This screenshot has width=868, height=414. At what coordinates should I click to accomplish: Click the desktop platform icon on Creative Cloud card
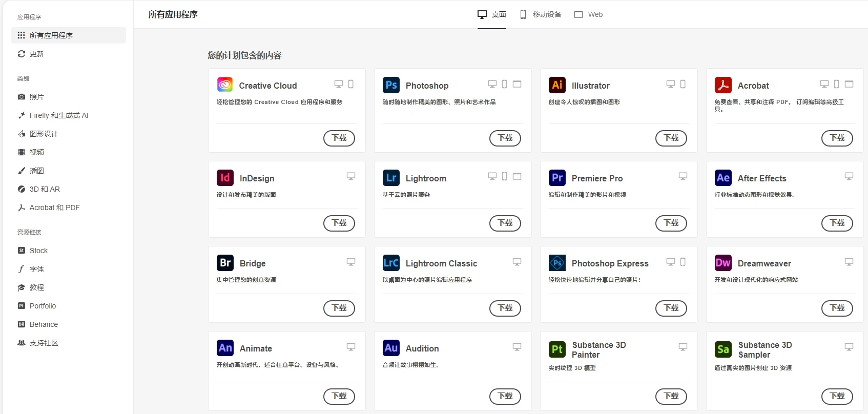coord(339,84)
